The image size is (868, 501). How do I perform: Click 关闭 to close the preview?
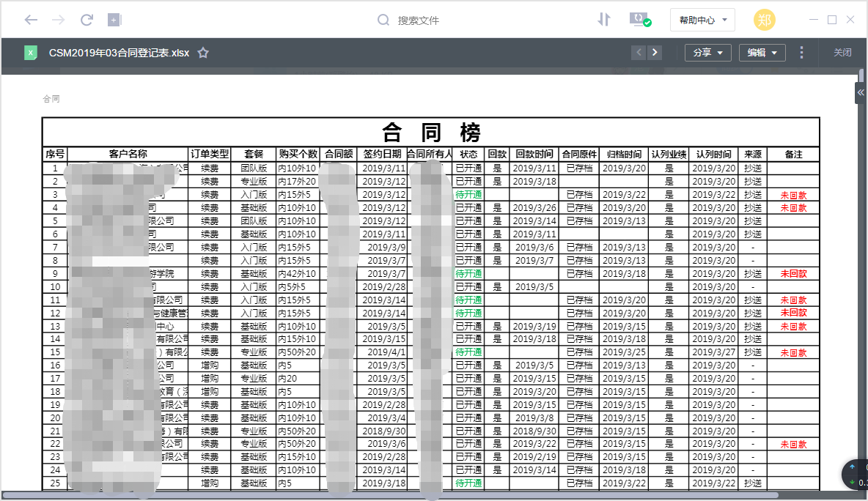point(842,53)
